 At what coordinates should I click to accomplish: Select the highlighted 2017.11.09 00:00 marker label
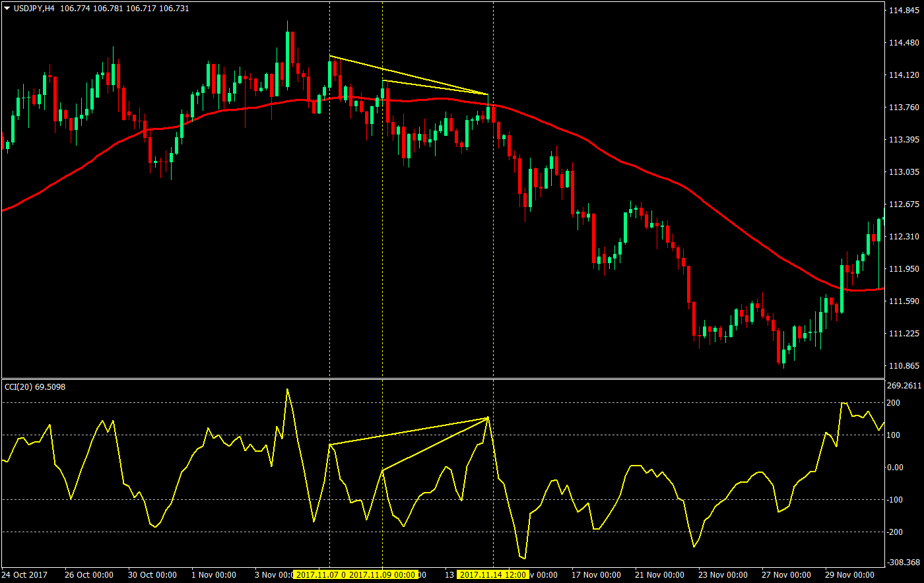383,575
